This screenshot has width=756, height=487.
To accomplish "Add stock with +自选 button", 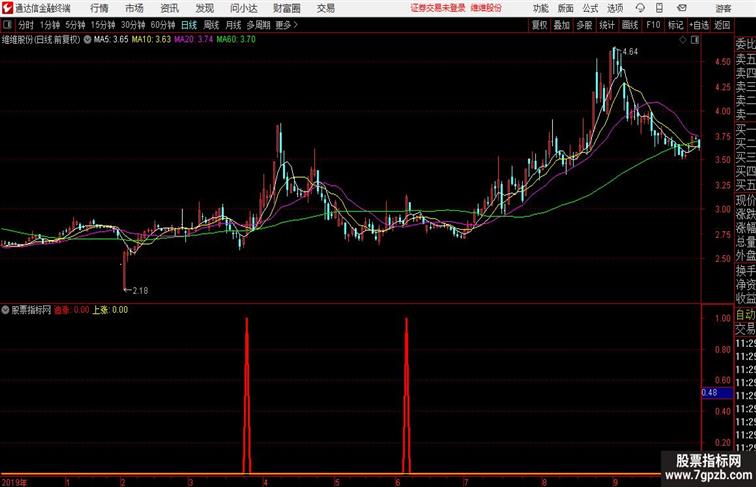I will pos(699,25).
